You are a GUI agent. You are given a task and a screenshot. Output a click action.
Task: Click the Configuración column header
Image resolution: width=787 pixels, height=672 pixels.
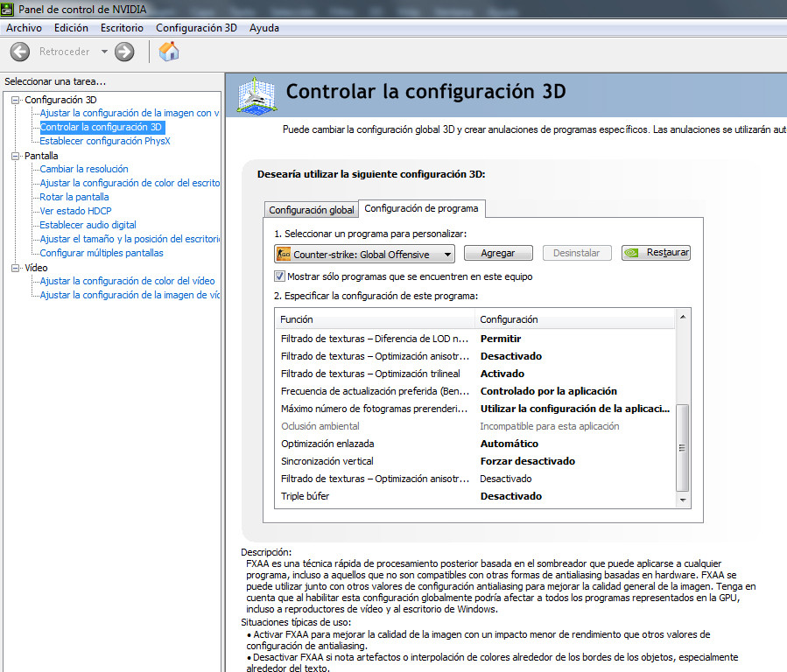[575, 319]
